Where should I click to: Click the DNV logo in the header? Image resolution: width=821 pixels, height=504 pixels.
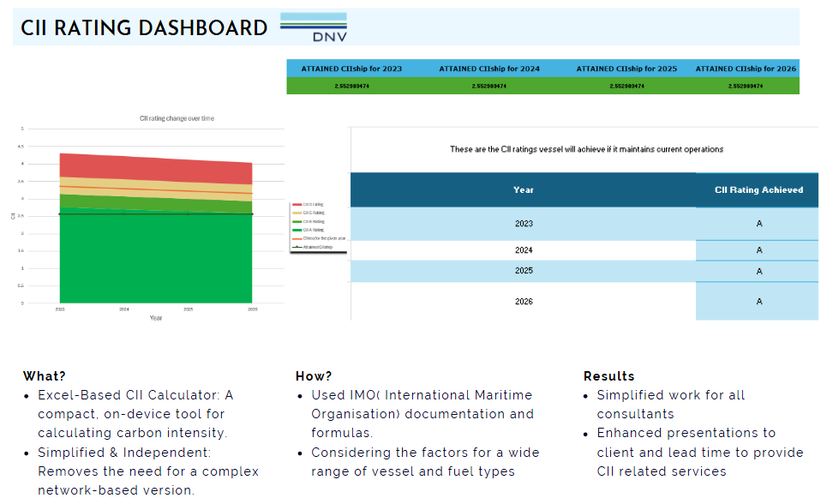(313, 27)
